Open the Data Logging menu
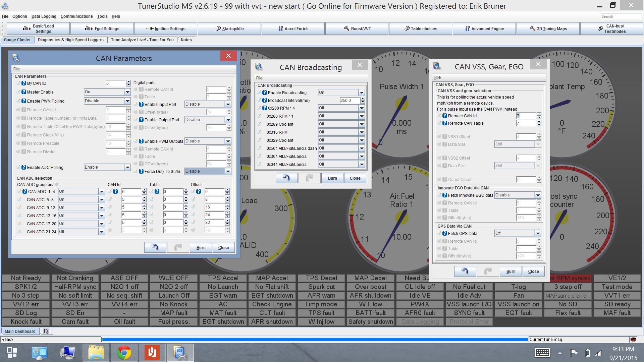Screen dimensions: 644x362 point(44,16)
